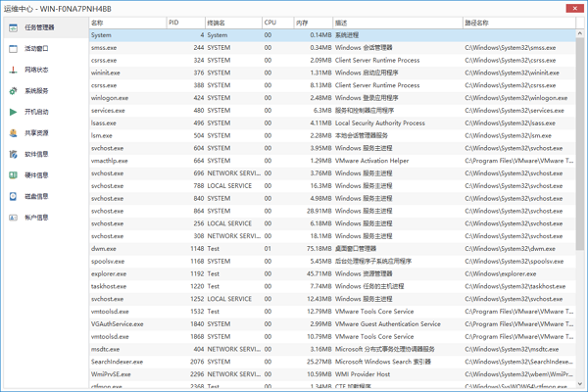This screenshot has height=392, width=588.
Task: Select the winlogon.exe process row
Action: [x=332, y=98]
